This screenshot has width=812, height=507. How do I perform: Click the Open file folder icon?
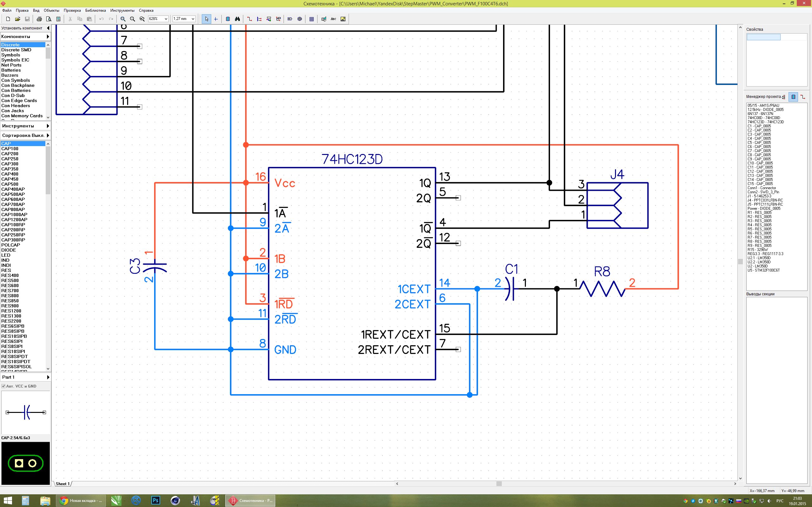[x=17, y=19]
